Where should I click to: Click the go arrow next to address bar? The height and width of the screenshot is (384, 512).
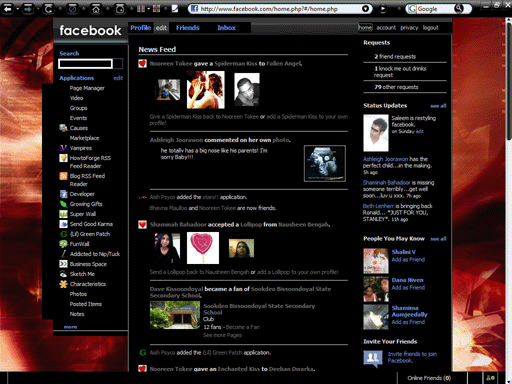(x=383, y=9)
